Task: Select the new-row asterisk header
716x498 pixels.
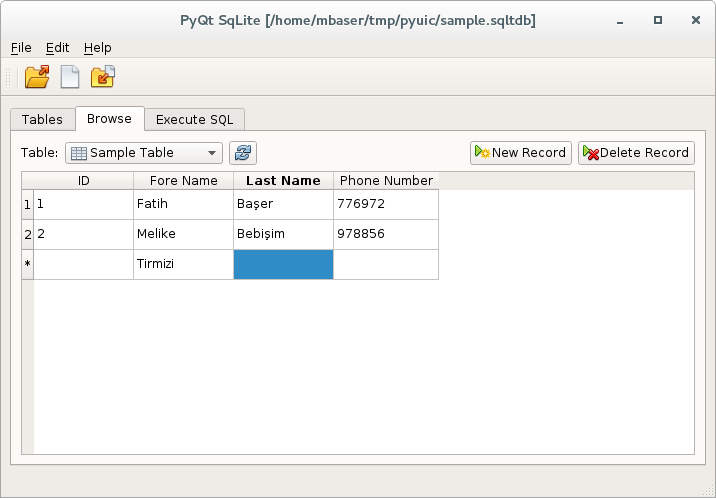Action: coord(27,264)
